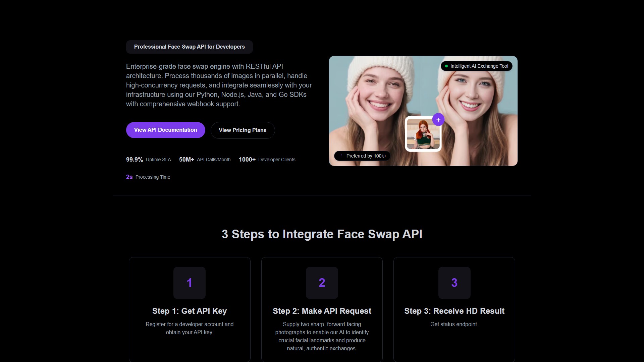
Task: Click the purple plus icon on thumbnail
Action: (438, 120)
